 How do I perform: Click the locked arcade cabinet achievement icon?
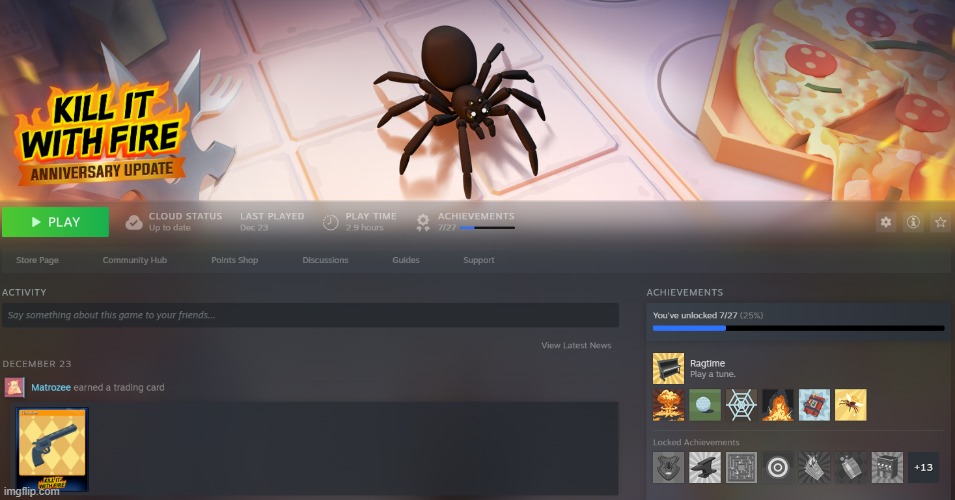(x=887, y=468)
